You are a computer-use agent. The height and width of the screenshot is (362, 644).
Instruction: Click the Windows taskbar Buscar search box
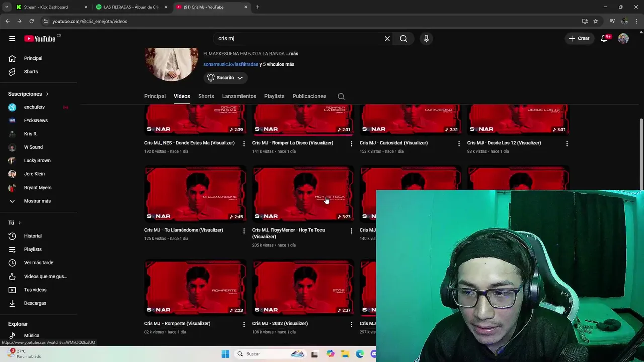tap(271, 354)
